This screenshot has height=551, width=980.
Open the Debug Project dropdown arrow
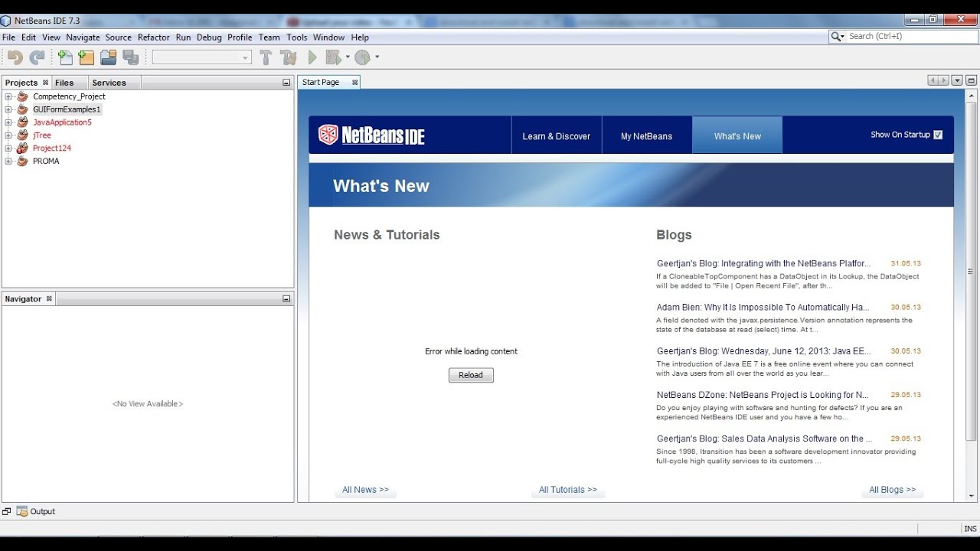pos(348,57)
